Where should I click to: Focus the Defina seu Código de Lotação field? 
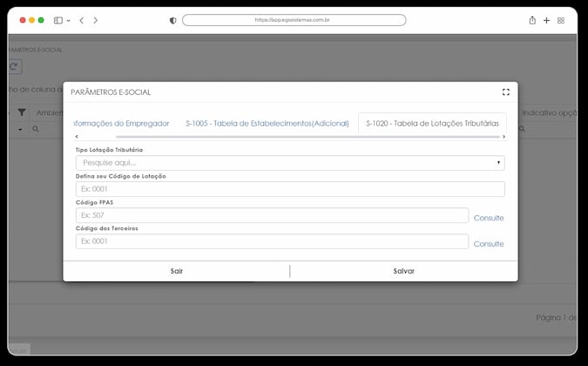pos(290,189)
